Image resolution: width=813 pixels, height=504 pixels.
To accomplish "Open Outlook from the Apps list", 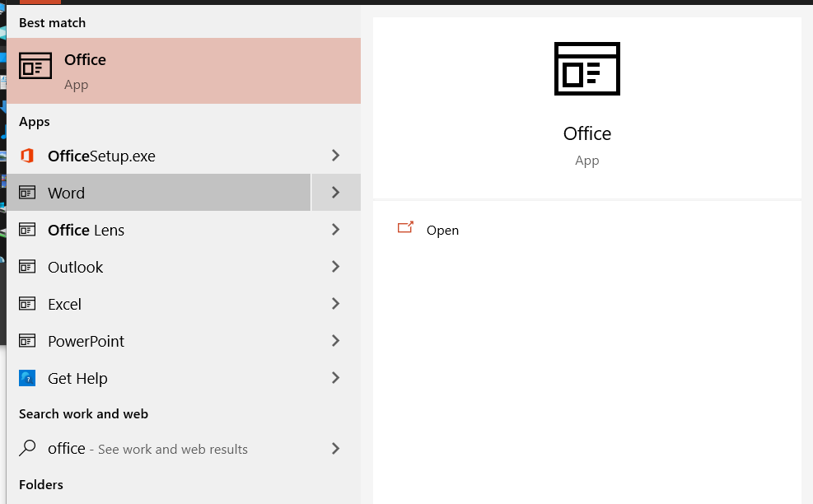I will click(159, 267).
